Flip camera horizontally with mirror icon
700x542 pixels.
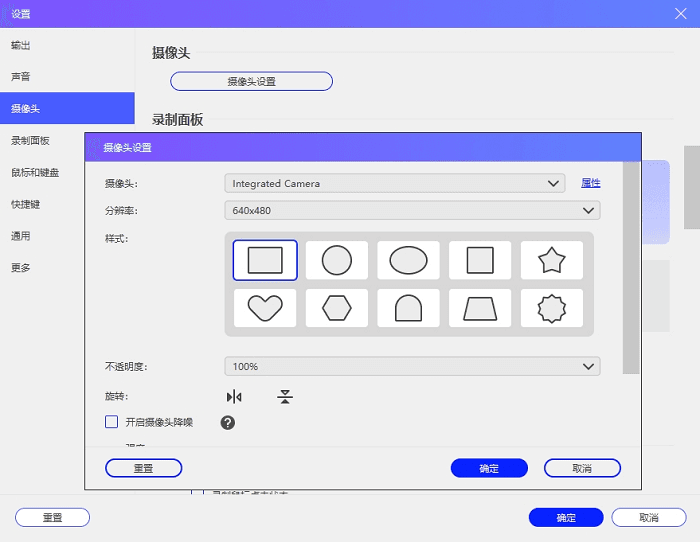click(234, 396)
